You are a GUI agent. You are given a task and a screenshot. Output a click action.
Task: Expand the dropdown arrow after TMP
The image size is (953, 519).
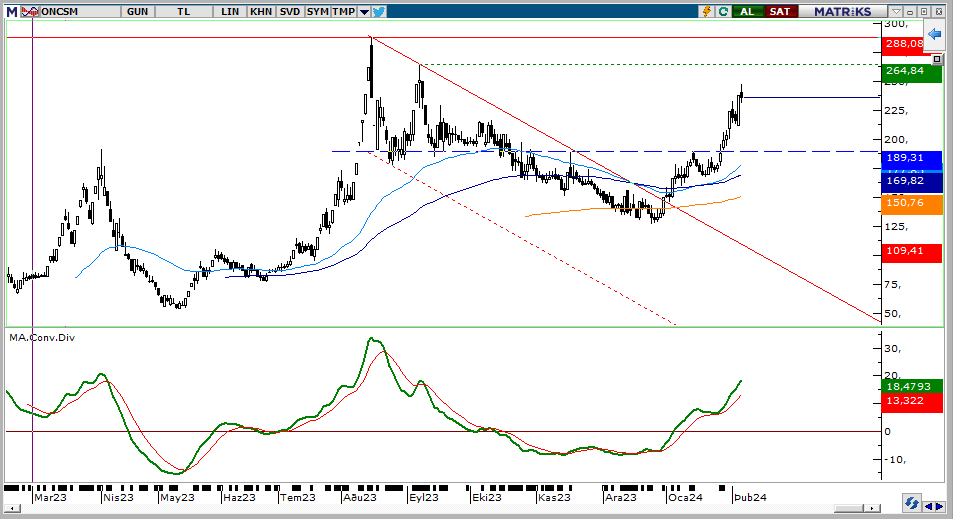363,12
